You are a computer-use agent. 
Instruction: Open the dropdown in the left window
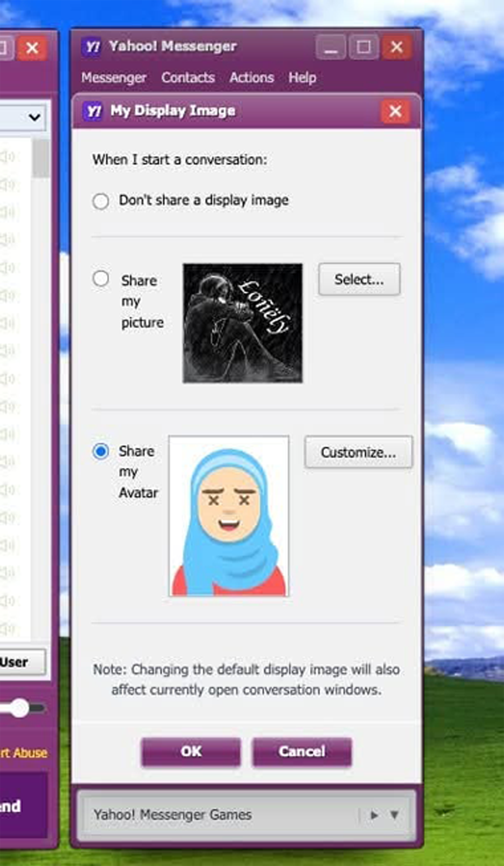34,118
